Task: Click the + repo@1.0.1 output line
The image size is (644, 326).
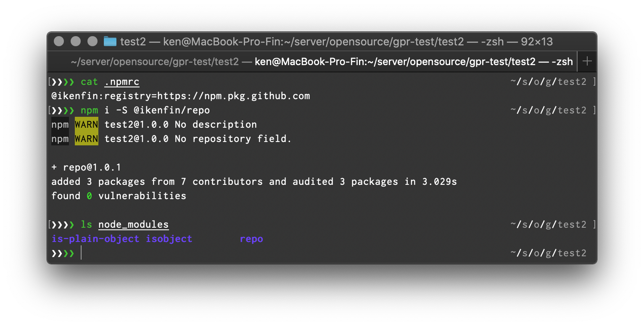Action: tap(86, 167)
